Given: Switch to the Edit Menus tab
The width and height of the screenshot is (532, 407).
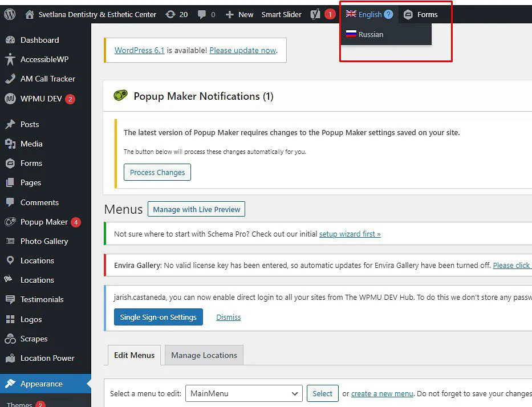Looking at the screenshot, I should pos(134,355).
